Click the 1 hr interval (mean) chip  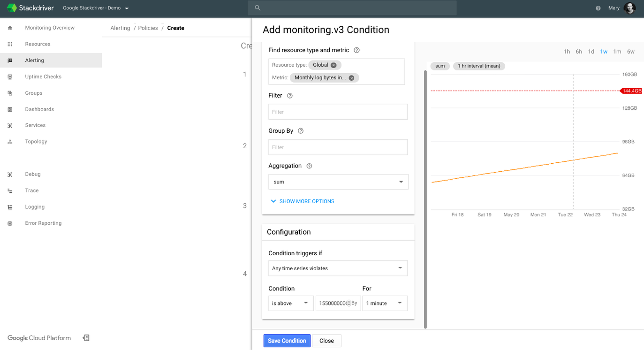(x=479, y=66)
